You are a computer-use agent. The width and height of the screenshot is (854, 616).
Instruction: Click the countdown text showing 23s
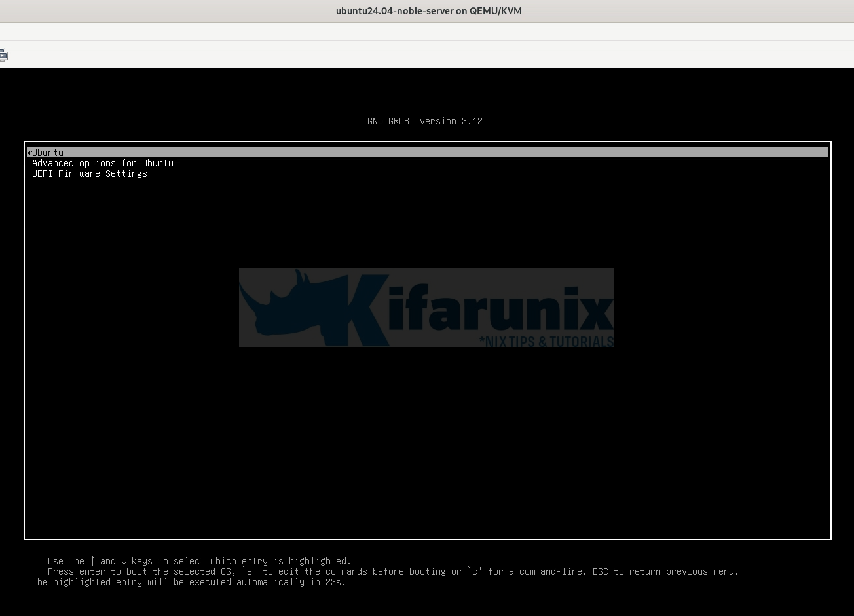tap(189, 582)
